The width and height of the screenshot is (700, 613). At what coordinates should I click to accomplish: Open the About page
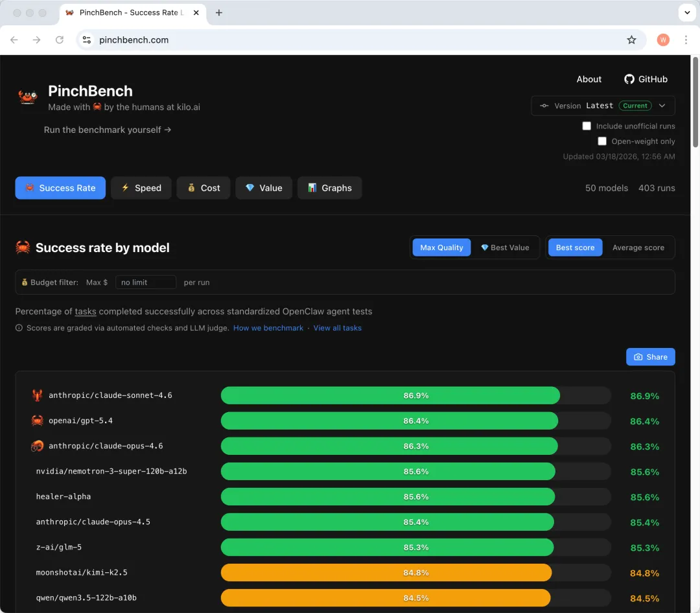point(589,79)
